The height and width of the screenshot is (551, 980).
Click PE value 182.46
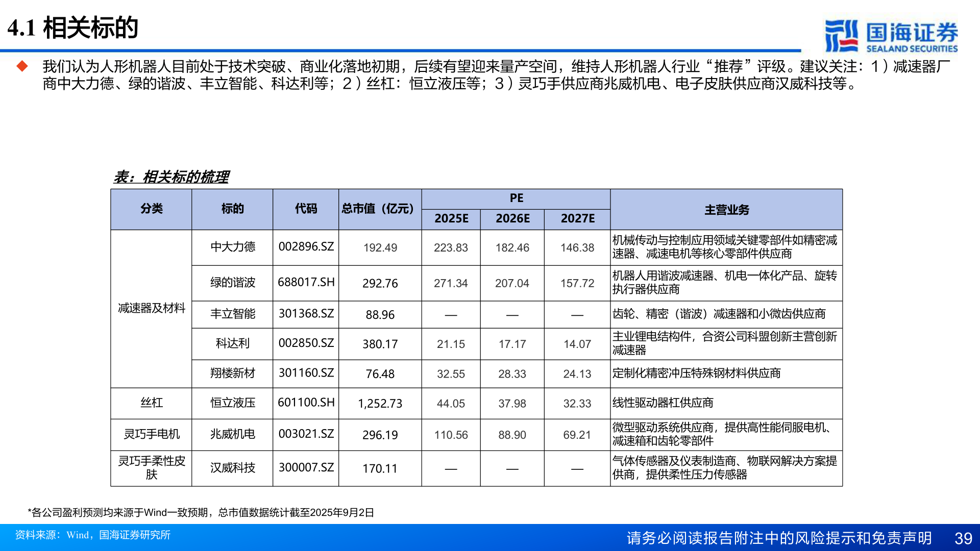[x=512, y=248]
